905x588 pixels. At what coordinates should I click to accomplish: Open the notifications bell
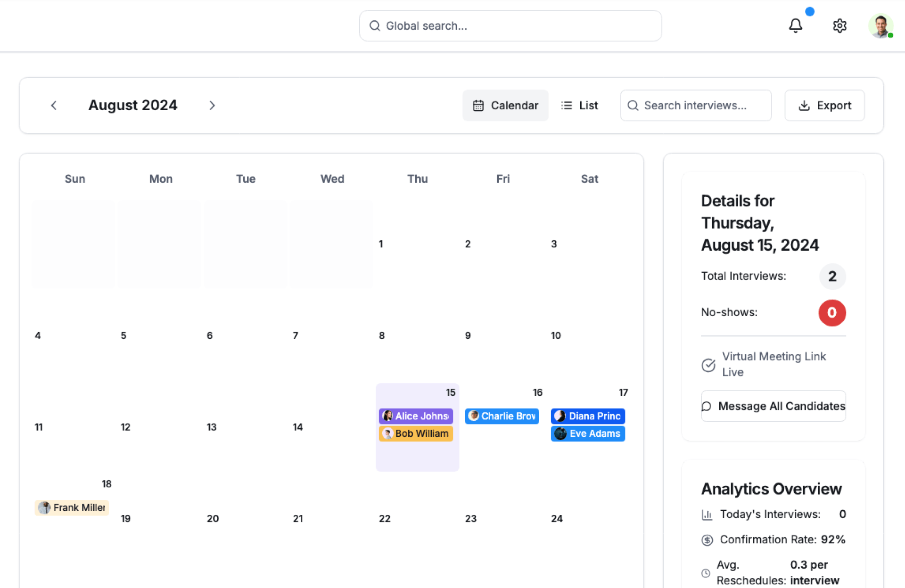click(x=795, y=25)
